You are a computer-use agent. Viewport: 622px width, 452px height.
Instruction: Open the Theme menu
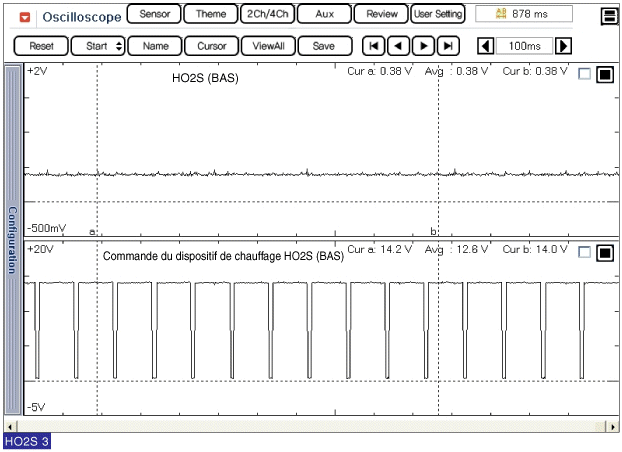pyautogui.click(x=211, y=15)
